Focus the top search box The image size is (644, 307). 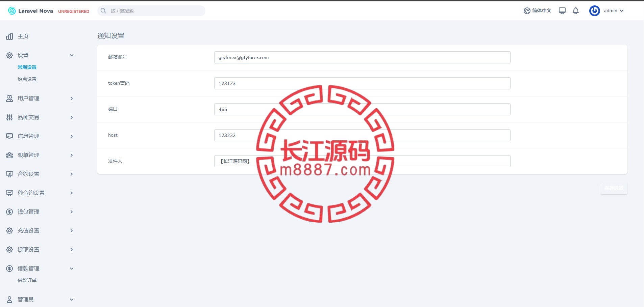(x=151, y=11)
